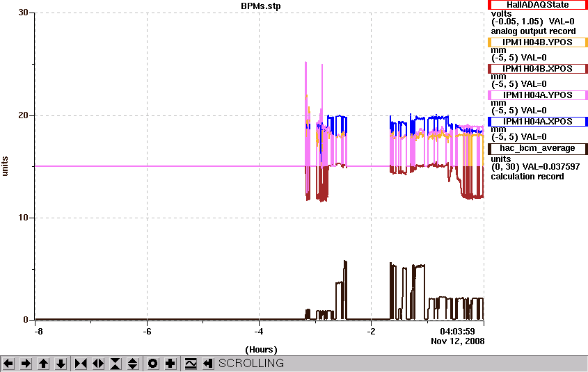588x372 pixels.
Task: Click the circle icon in the toolbar
Action: pyautogui.click(x=152, y=364)
